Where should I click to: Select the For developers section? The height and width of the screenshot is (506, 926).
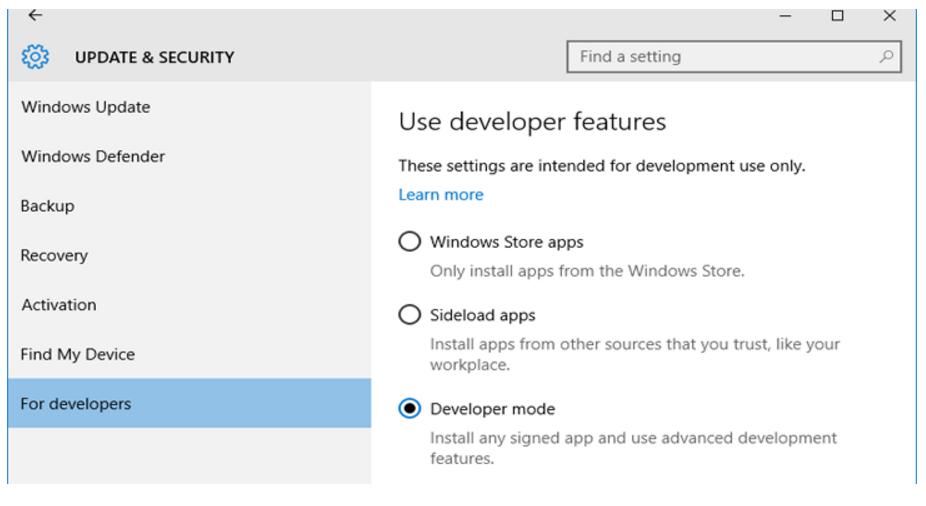[189, 403]
